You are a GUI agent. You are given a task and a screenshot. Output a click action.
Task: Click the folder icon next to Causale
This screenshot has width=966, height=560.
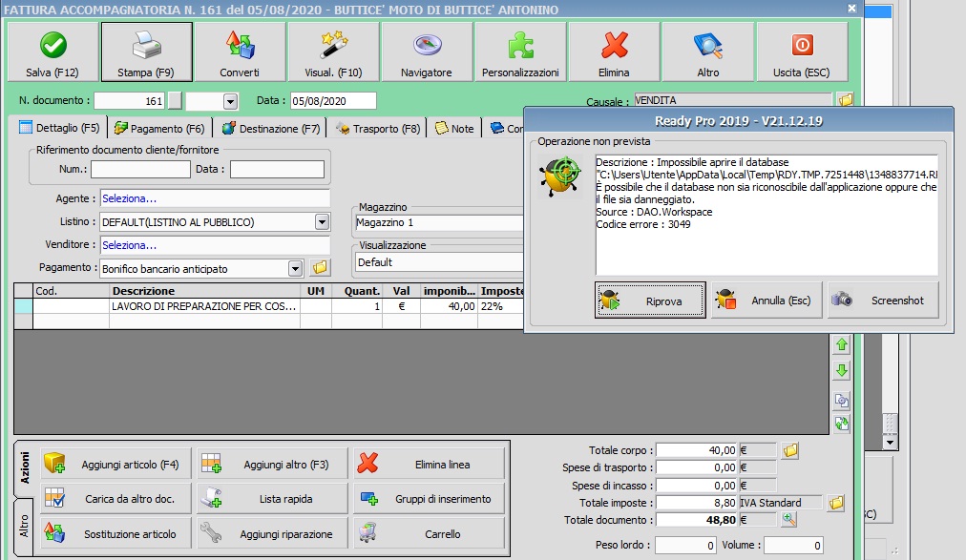click(846, 99)
